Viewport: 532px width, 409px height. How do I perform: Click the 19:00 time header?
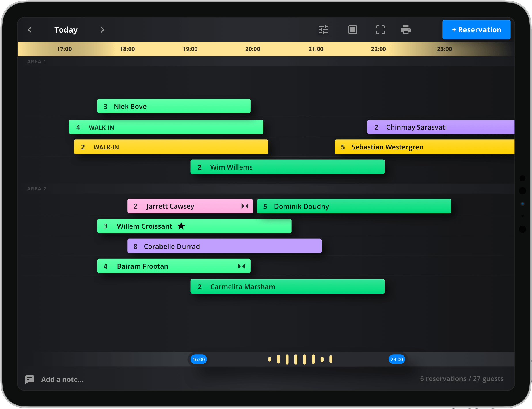190,49
